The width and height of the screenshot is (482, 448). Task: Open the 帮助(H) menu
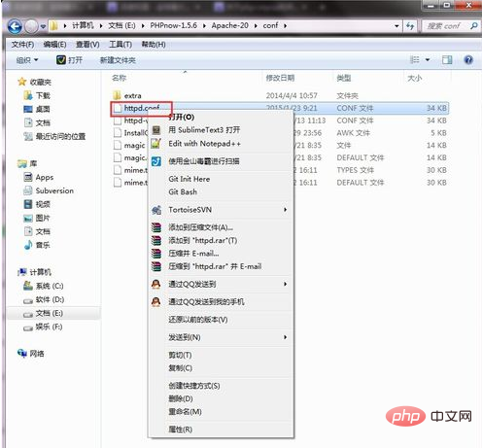point(154,45)
